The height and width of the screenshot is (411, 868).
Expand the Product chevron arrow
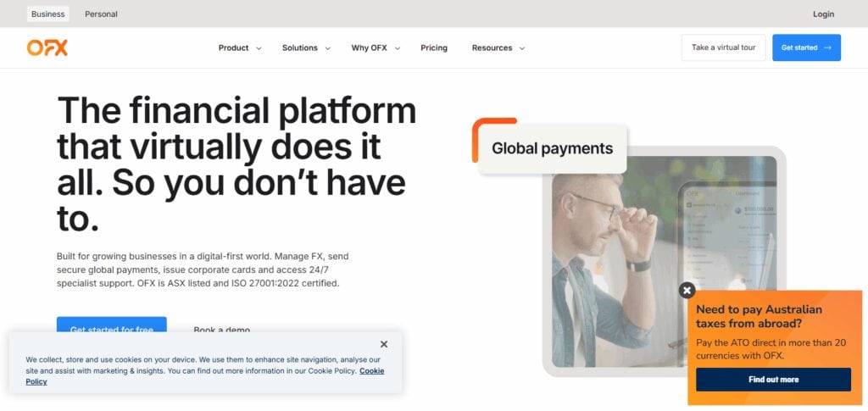[259, 48]
